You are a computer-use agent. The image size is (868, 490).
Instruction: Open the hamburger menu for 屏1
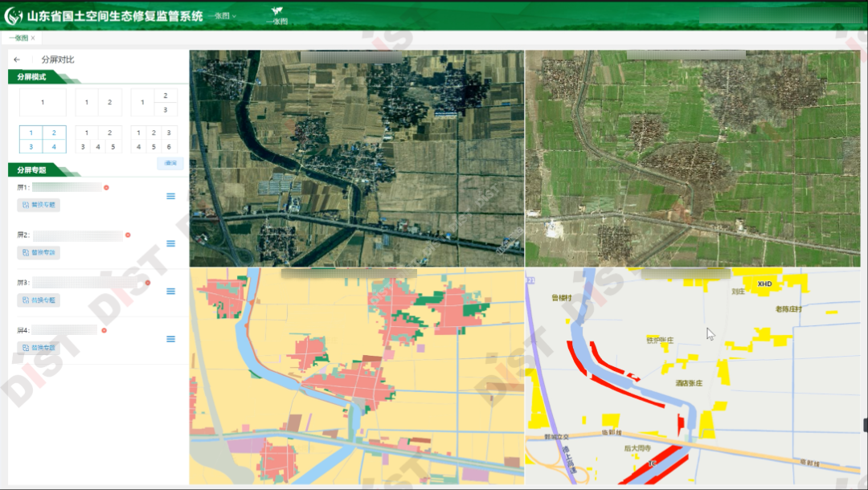point(170,196)
